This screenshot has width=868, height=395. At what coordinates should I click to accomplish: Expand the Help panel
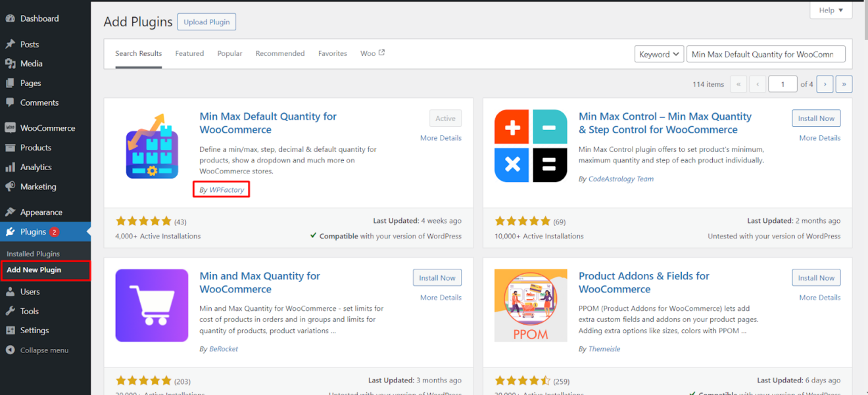tap(831, 10)
